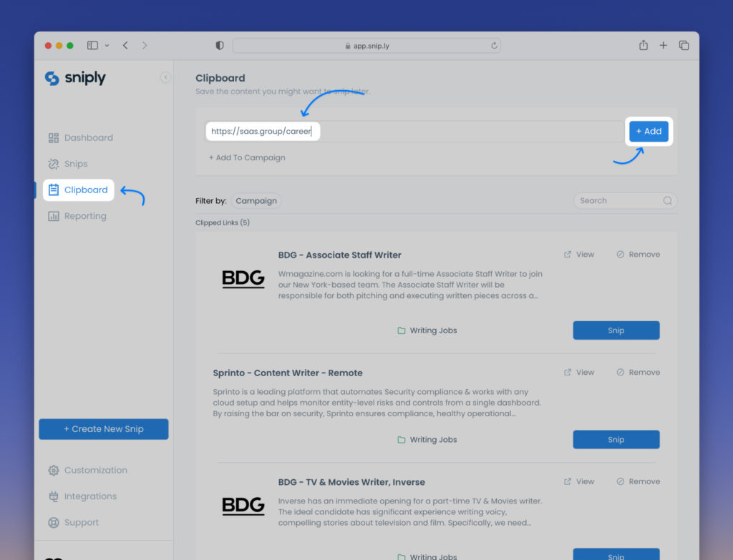Click the Reporting chart icon
The height and width of the screenshot is (560, 733).
click(x=53, y=216)
